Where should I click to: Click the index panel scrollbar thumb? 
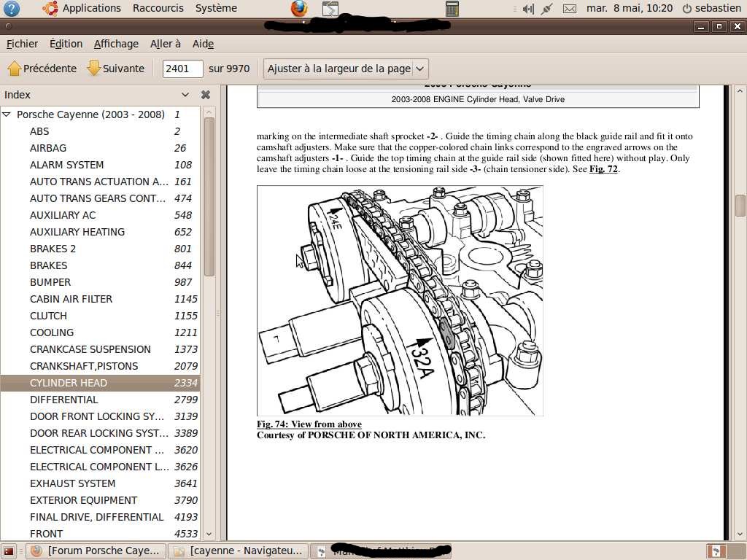tap(209, 196)
